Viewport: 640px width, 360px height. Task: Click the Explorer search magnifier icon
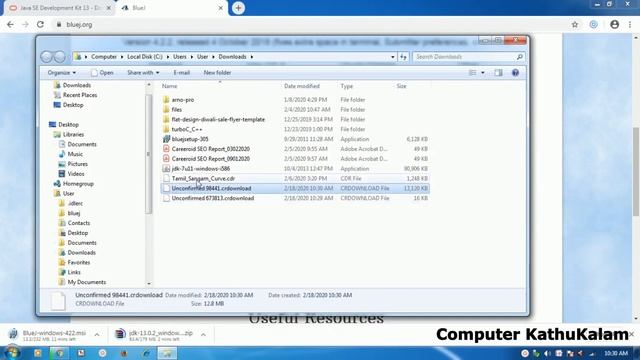tap(520, 57)
